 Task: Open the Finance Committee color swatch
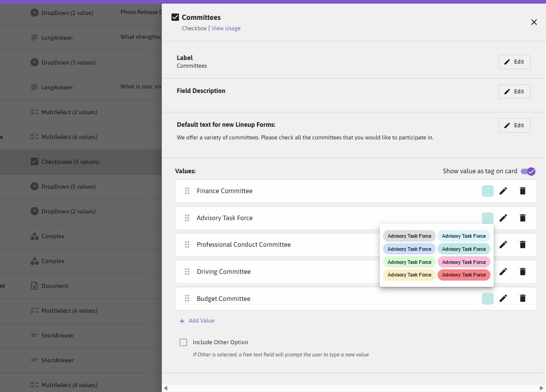pos(488,191)
